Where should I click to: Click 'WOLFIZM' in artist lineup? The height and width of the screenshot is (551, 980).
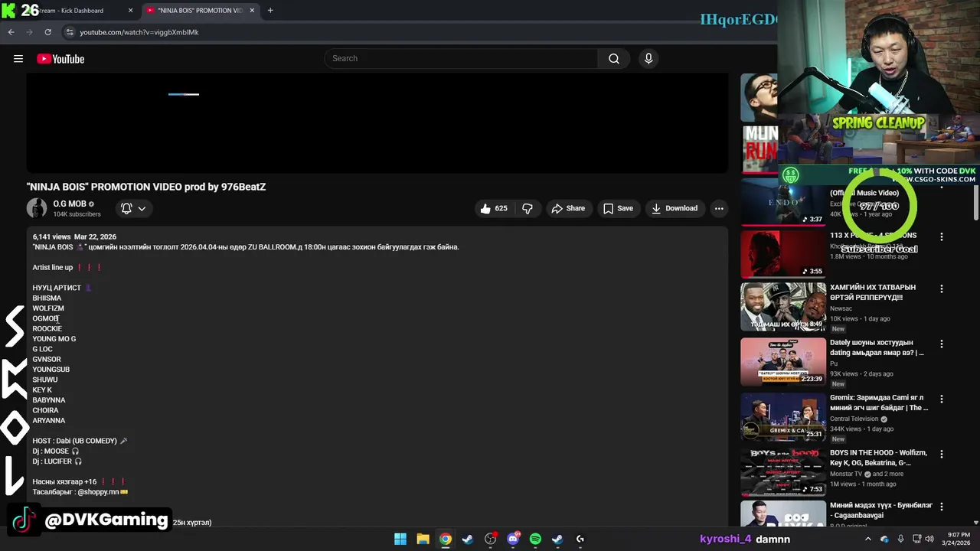pos(48,308)
